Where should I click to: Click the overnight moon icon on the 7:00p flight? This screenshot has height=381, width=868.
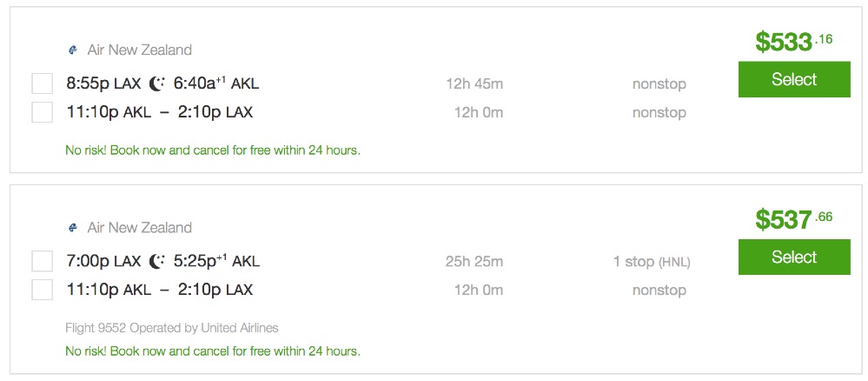tap(157, 262)
